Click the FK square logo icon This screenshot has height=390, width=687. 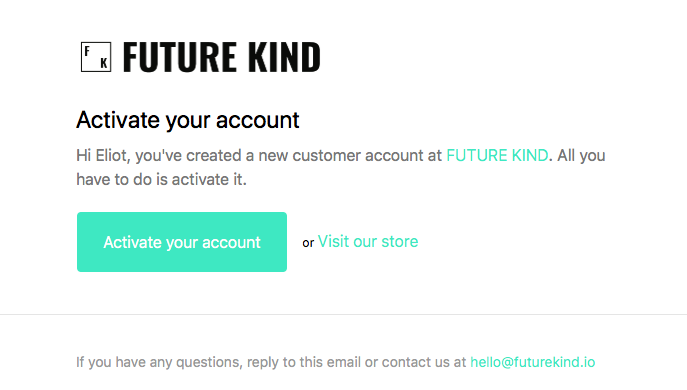click(x=96, y=57)
